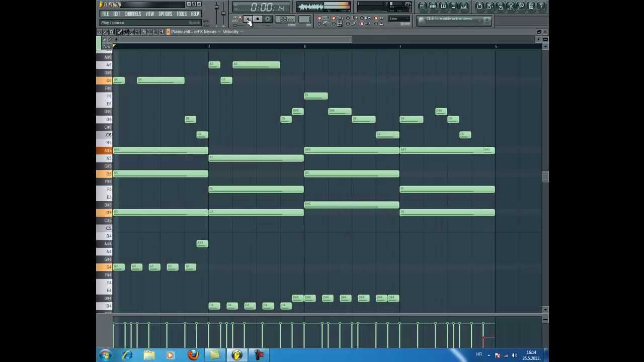Open the Velocity event property dropdown

pos(232,32)
